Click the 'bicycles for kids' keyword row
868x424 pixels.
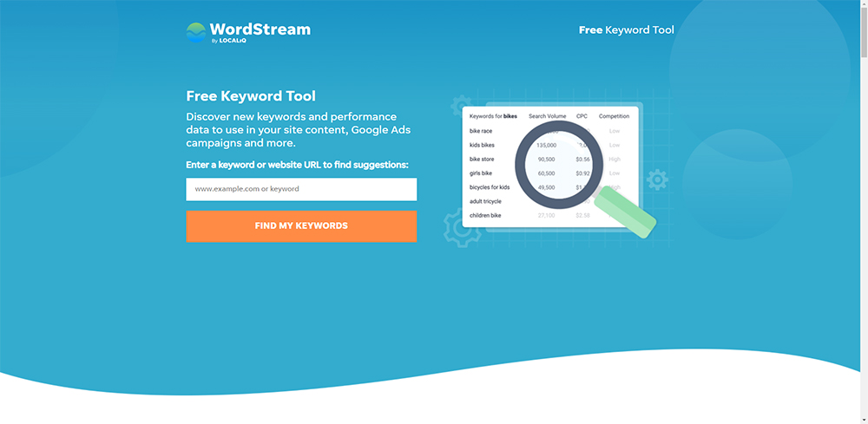click(490, 187)
